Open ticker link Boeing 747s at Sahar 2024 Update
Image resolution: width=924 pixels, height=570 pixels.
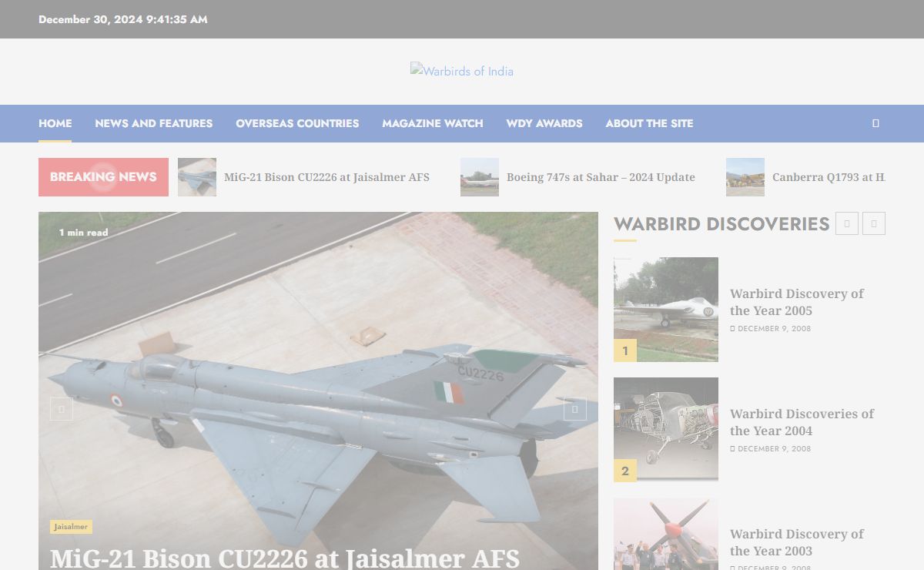click(x=601, y=177)
